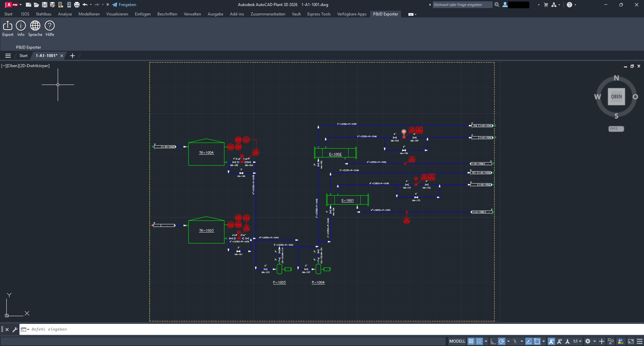Open the customization gear in the status bar
The image size is (644, 346).
pyautogui.click(x=588, y=341)
